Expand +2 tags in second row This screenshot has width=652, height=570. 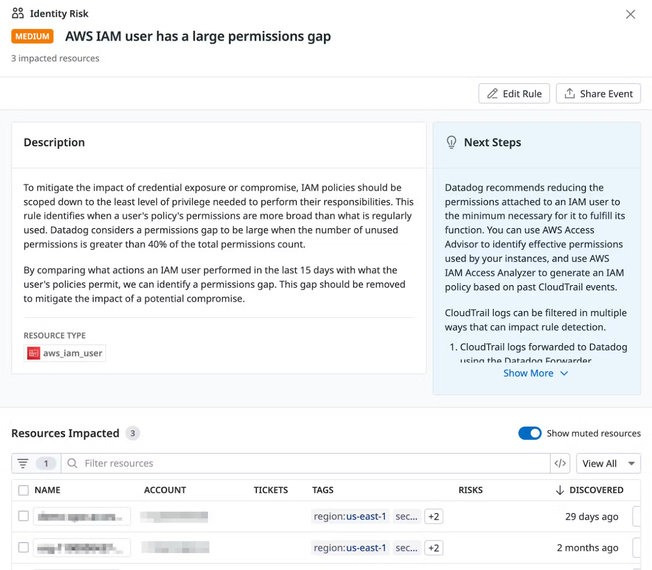[x=433, y=548]
